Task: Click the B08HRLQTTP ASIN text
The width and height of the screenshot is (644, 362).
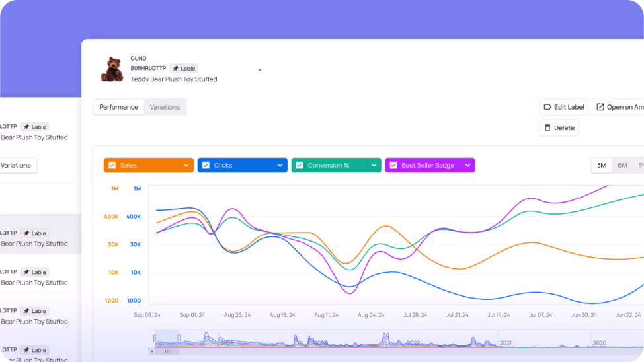Action: [x=148, y=68]
